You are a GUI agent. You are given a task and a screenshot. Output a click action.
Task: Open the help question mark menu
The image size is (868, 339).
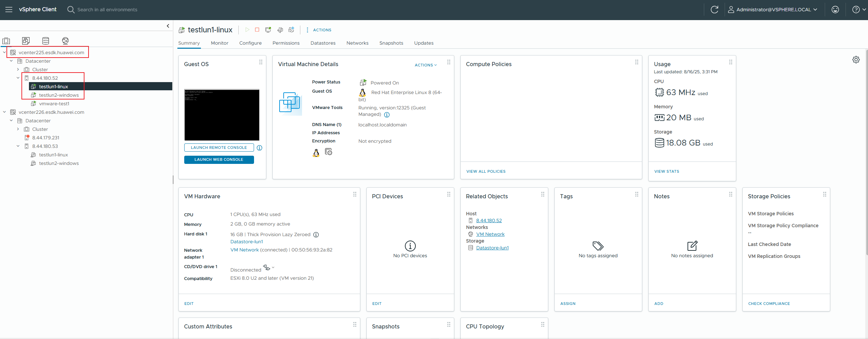858,10
